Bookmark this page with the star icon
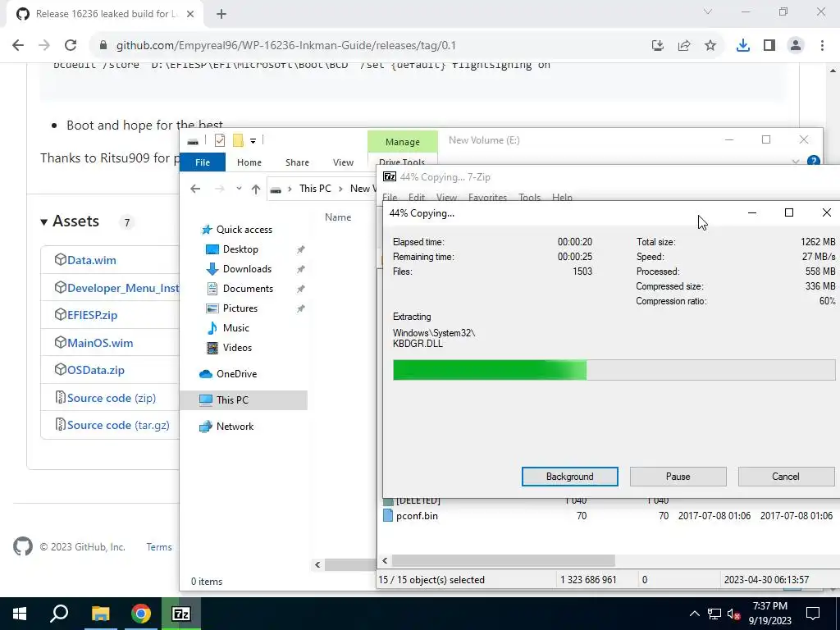This screenshot has height=630, width=840. point(710,46)
